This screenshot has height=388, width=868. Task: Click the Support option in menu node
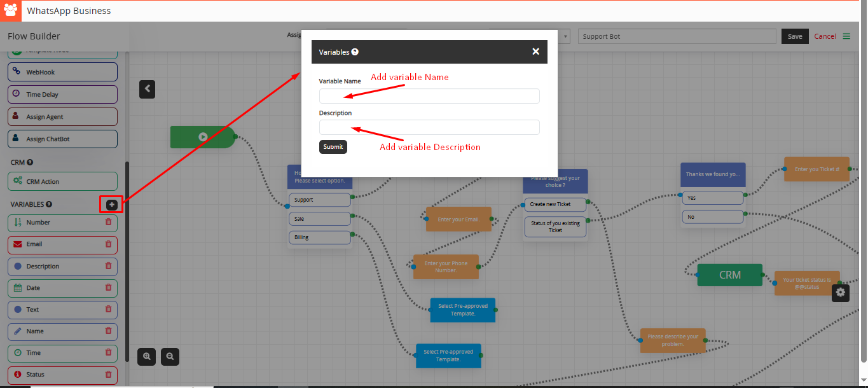tap(319, 200)
